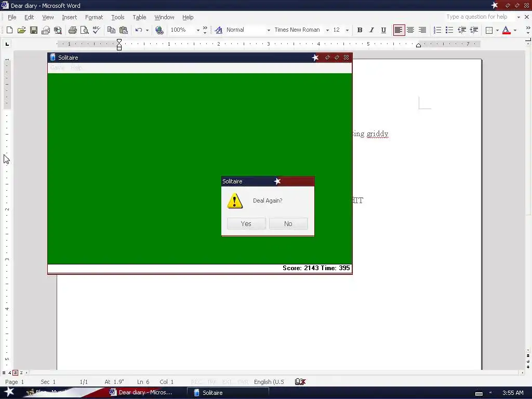Expand the Undo history arrow

coord(147,30)
